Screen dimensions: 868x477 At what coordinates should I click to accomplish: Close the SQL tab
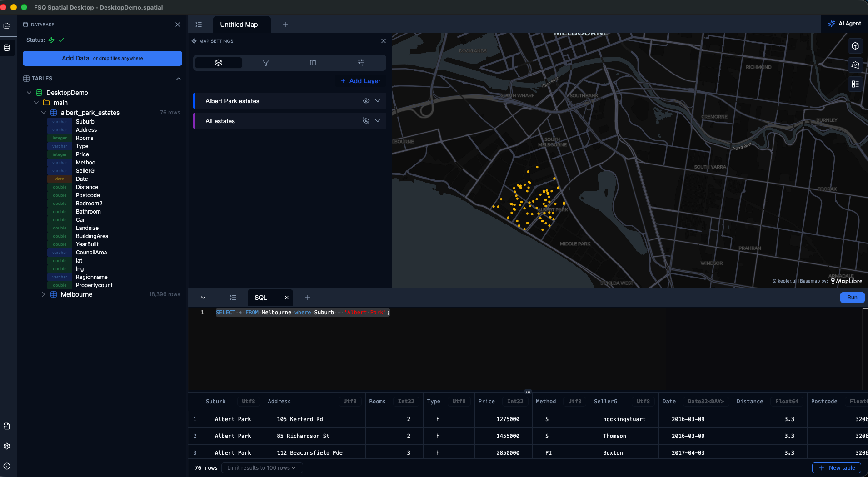tap(287, 298)
